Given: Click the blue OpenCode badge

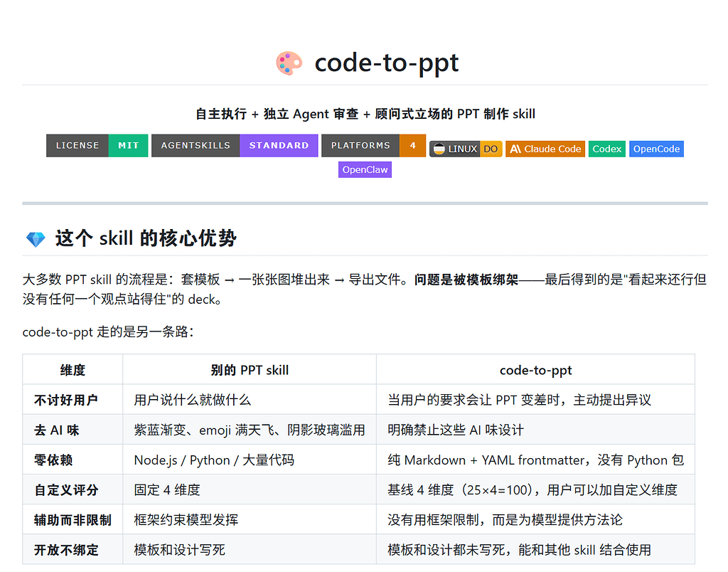Looking at the screenshot, I should pyautogui.click(x=656, y=149).
